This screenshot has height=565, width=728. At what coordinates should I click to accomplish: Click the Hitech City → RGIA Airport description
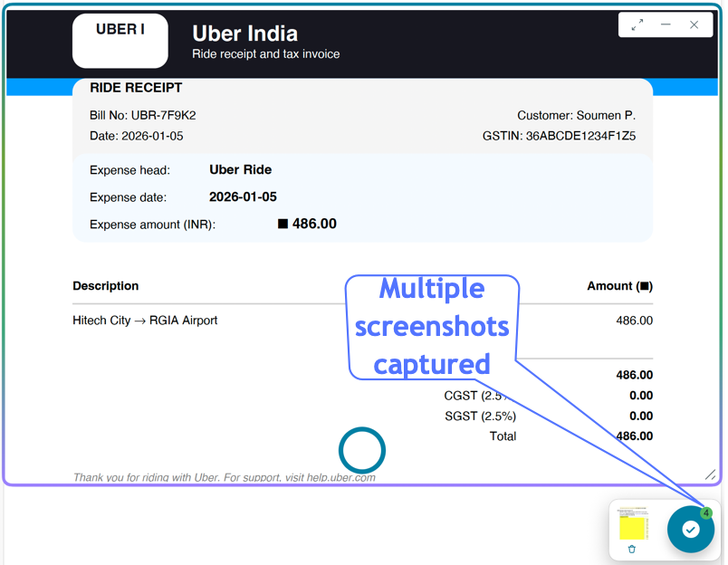point(145,321)
